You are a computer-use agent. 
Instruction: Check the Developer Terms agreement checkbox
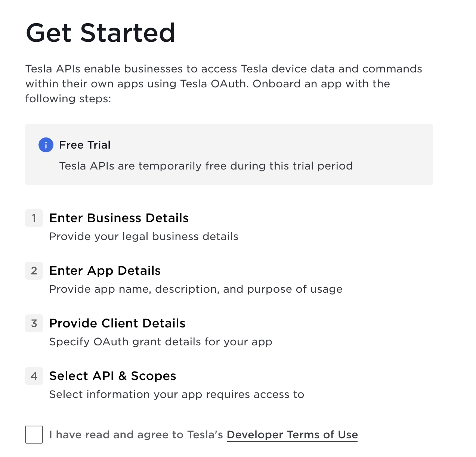point(34,435)
